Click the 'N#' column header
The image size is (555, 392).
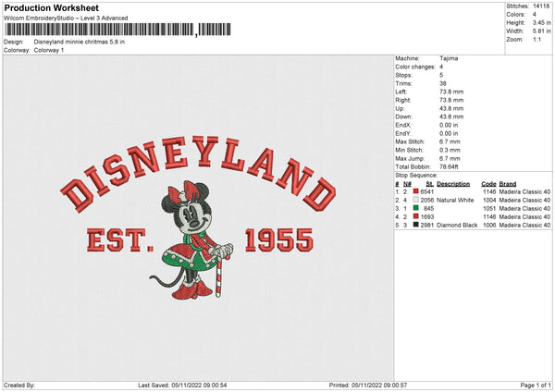[x=407, y=184]
